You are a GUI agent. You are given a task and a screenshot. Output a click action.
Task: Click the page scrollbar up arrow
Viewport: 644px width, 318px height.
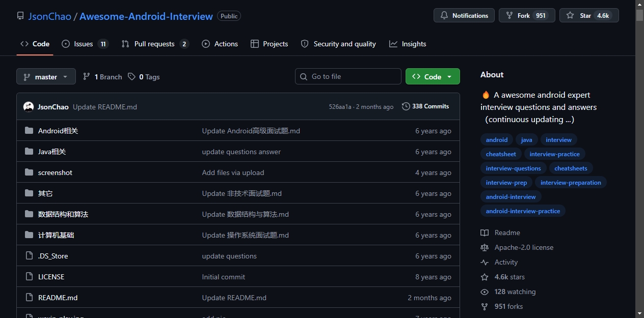pyautogui.click(x=639, y=5)
